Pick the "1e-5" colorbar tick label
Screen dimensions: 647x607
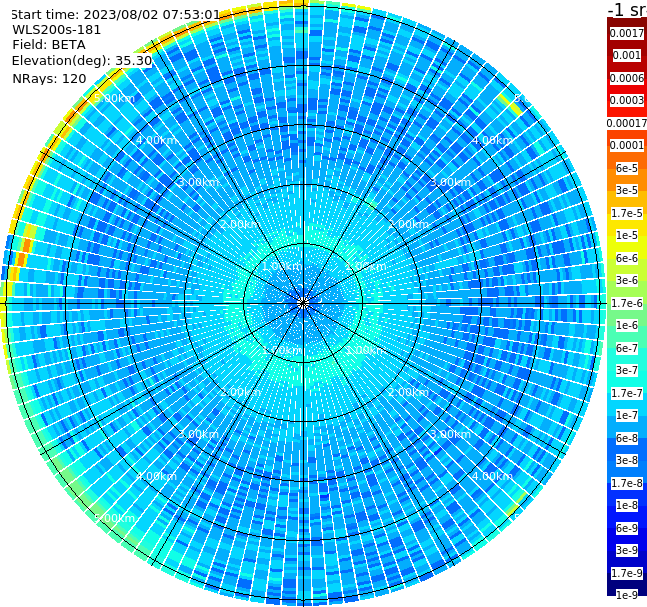coord(627,235)
